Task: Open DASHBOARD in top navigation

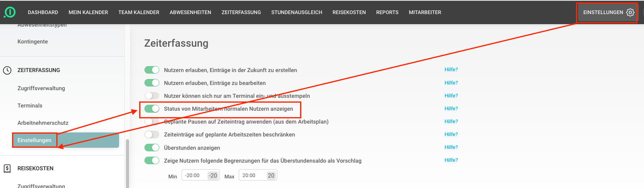Action: pos(43,12)
